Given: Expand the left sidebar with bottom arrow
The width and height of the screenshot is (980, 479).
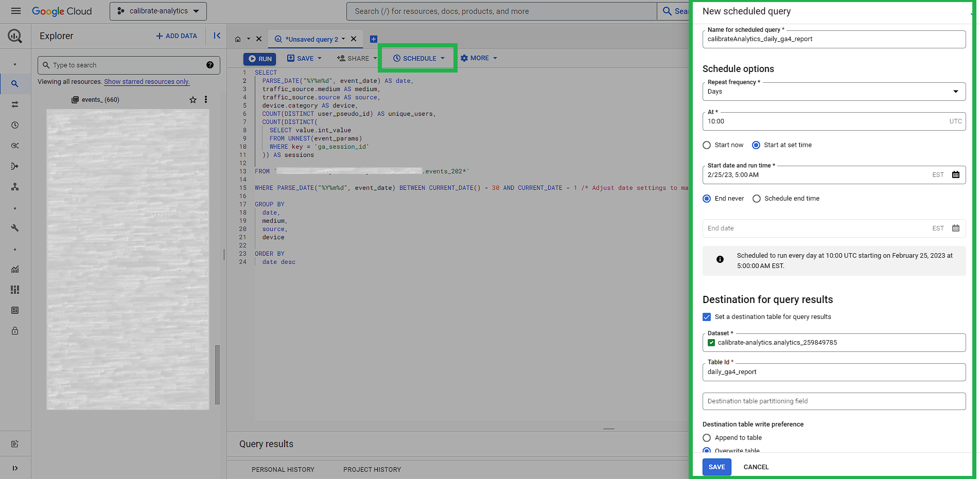Looking at the screenshot, I should tap(15, 468).
